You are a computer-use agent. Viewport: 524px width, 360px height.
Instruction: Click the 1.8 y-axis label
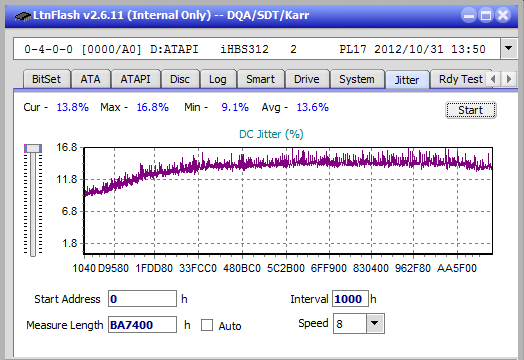tap(70, 243)
